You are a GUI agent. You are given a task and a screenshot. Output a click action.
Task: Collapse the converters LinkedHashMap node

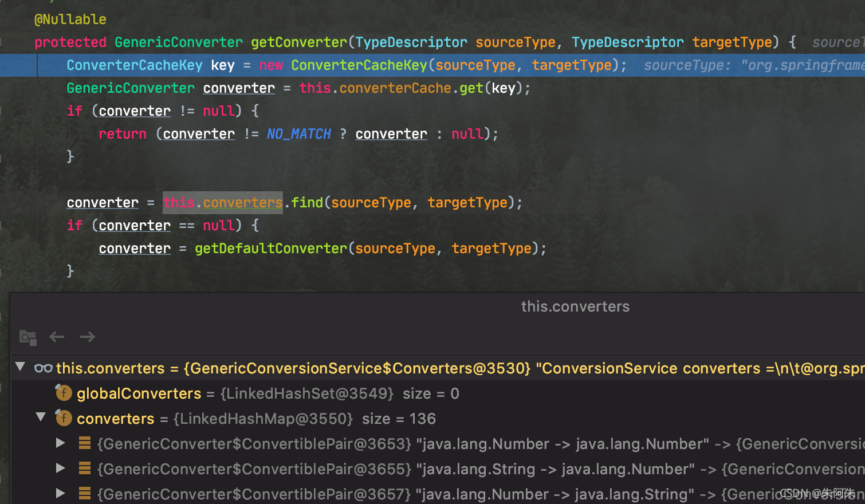click(41, 417)
